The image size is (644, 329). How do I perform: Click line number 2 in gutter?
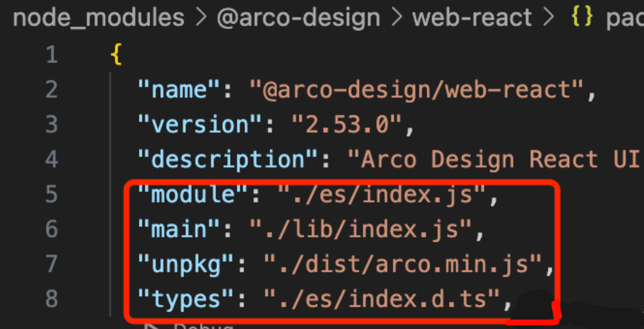click(51, 90)
